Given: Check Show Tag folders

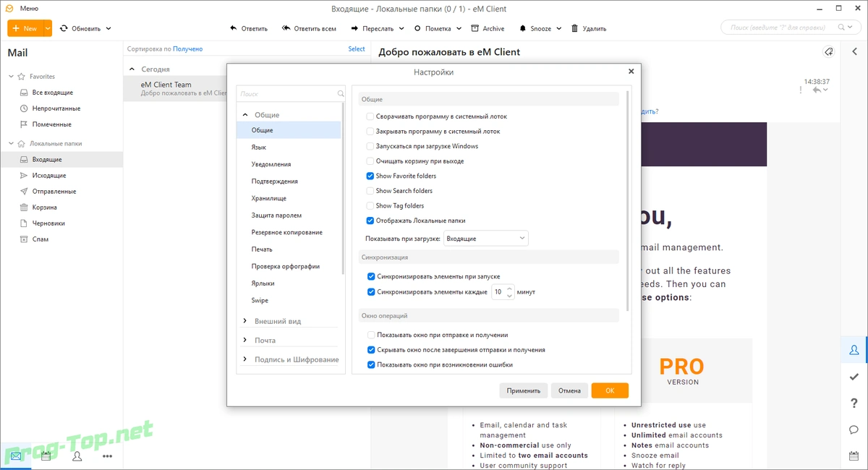Looking at the screenshot, I should click(370, 205).
